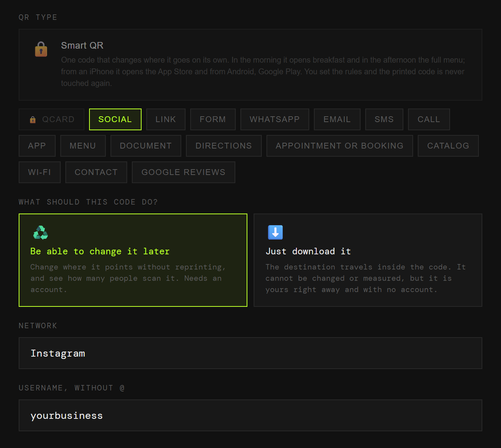Switch to the FORM QR type
The width and height of the screenshot is (501, 448).
pyautogui.click(x=213, y=119)
